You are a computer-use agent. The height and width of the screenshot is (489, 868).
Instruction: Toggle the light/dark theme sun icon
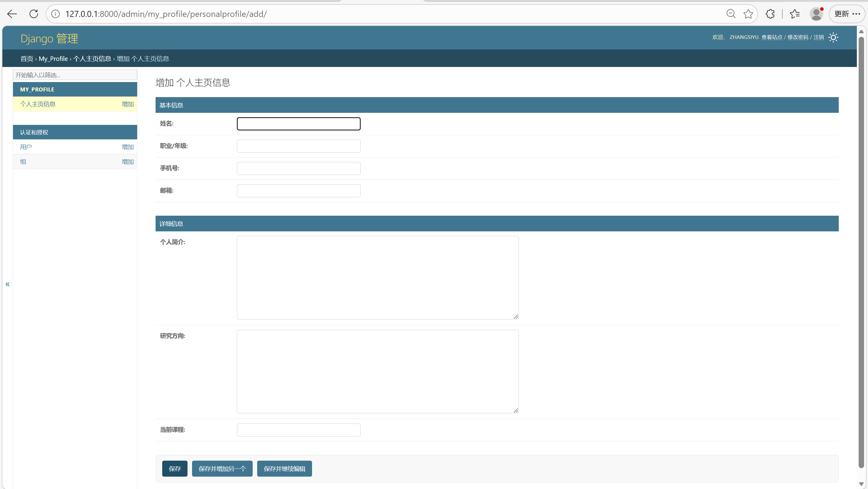(x=833, y=37)
